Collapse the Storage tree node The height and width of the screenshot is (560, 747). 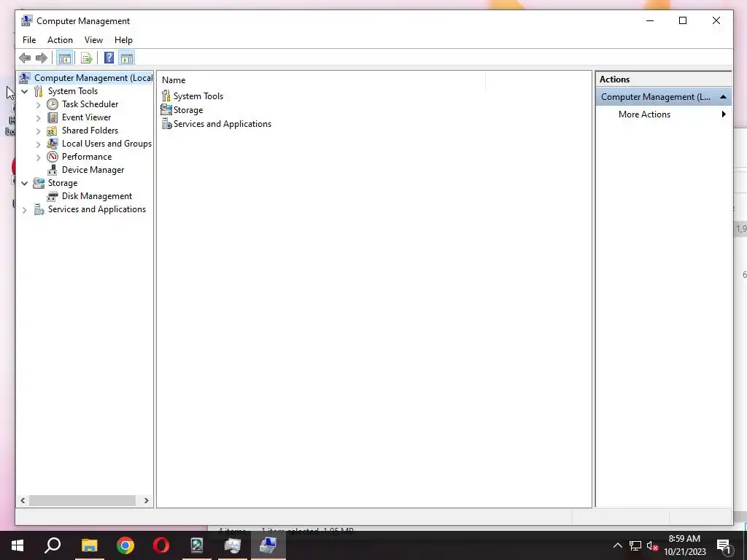(x=24, y=183)
